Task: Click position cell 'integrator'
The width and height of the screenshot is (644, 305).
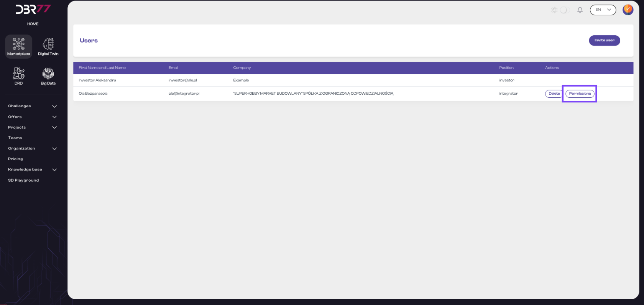Action: [x=509, y=93]
